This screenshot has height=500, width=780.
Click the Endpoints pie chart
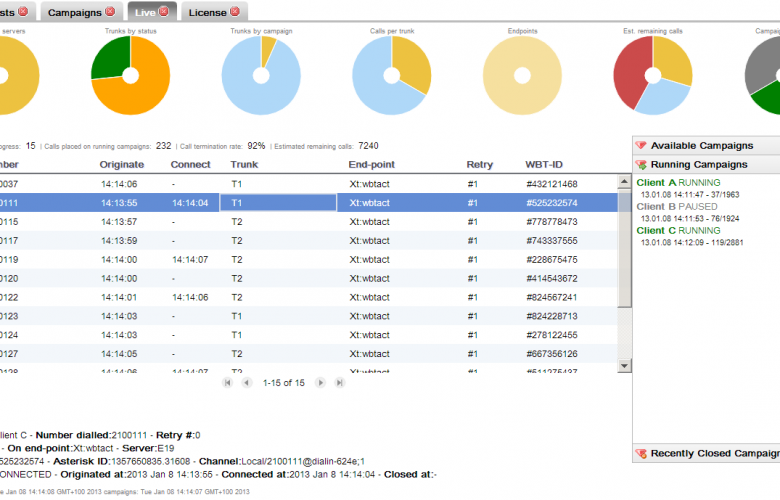pos(522,76)
